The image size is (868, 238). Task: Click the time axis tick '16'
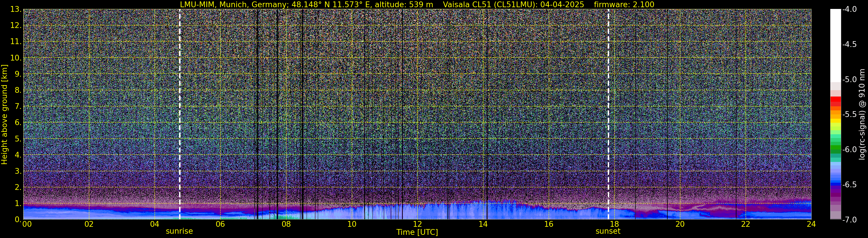point(548,224)
